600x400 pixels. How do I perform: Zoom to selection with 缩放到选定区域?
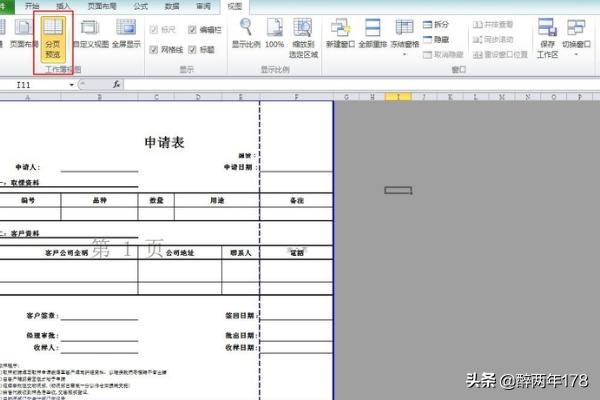303,38
